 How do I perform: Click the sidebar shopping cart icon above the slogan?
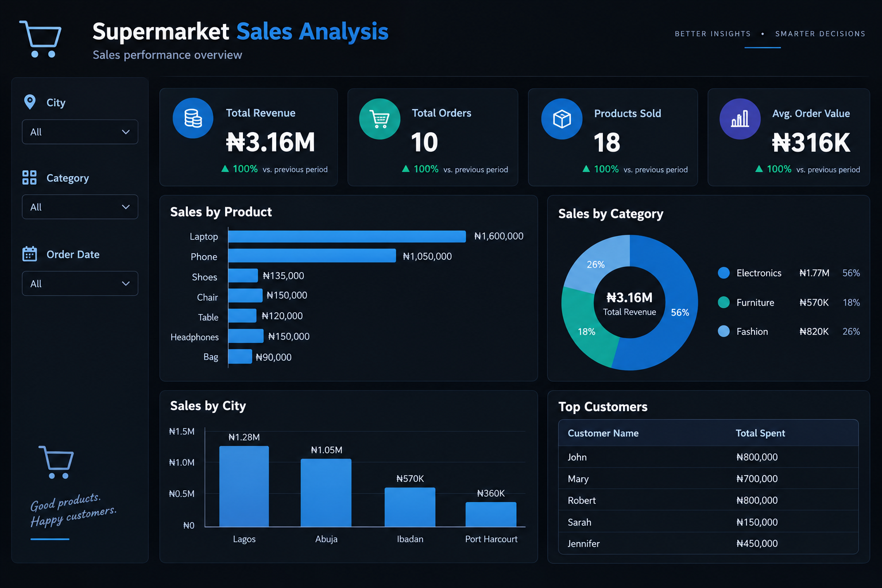pyautogui.click(x=56, y=462)
